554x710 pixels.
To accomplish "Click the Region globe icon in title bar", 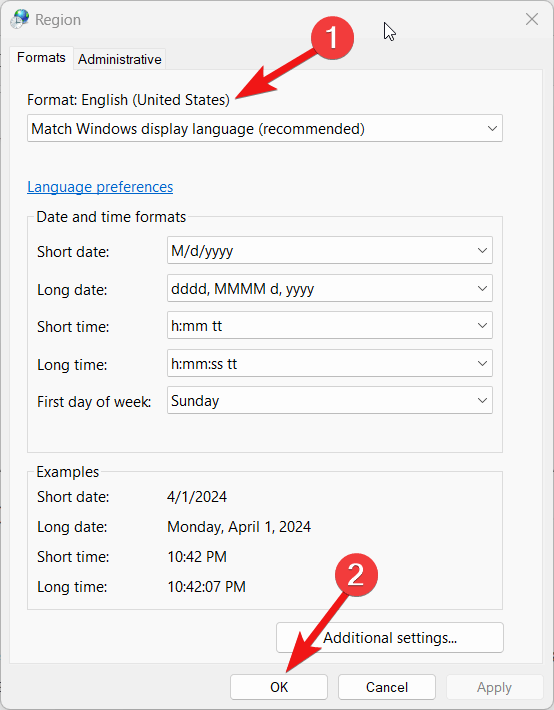I will [20, 19].
